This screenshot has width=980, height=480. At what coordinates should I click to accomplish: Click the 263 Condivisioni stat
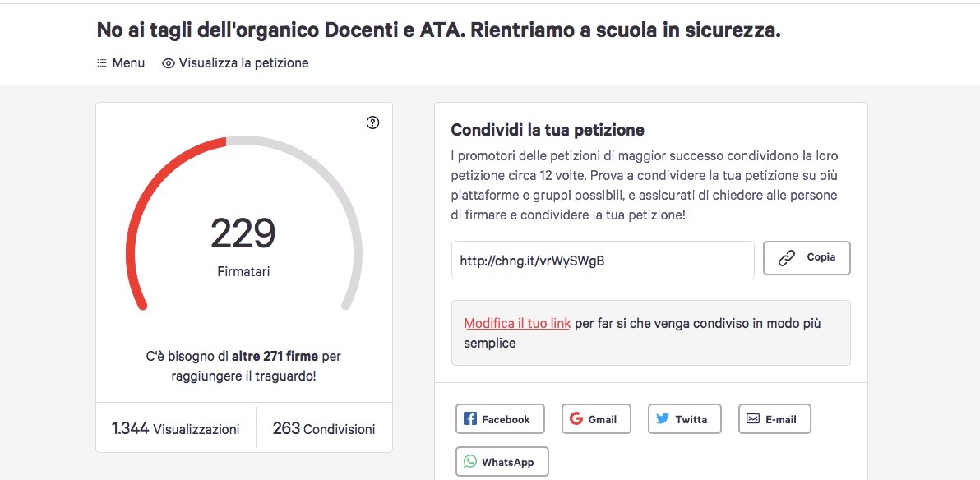324,429
